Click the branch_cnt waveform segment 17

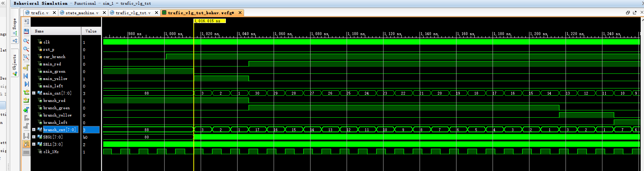(257, 130)
